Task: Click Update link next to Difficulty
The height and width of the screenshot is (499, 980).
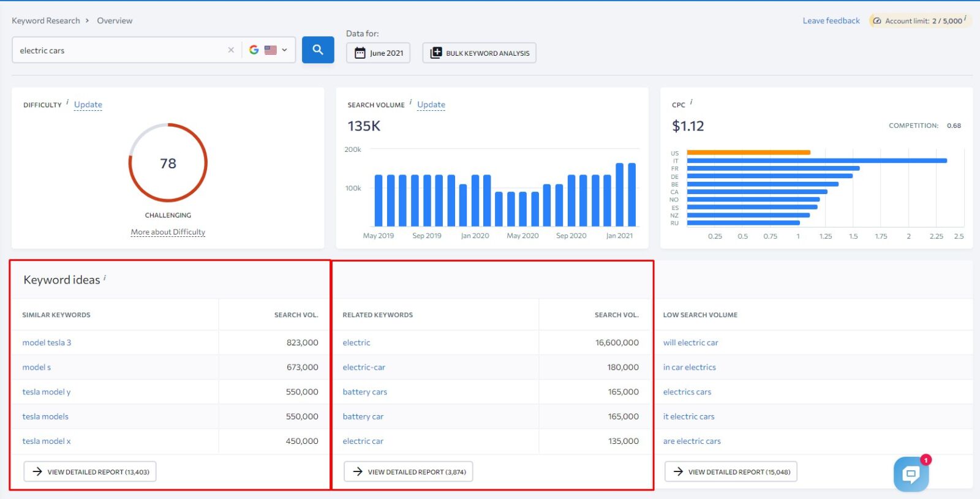Action: [x=88, y=105]
